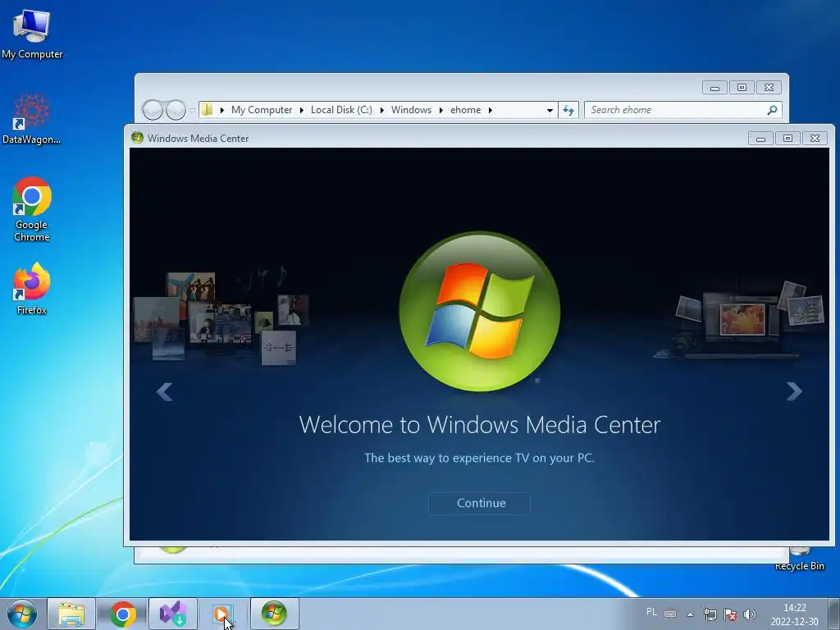Select Local Disk (C:) breadcrumb
The height and width of the screenshot is (630, 840).
[x=341, y=110]
